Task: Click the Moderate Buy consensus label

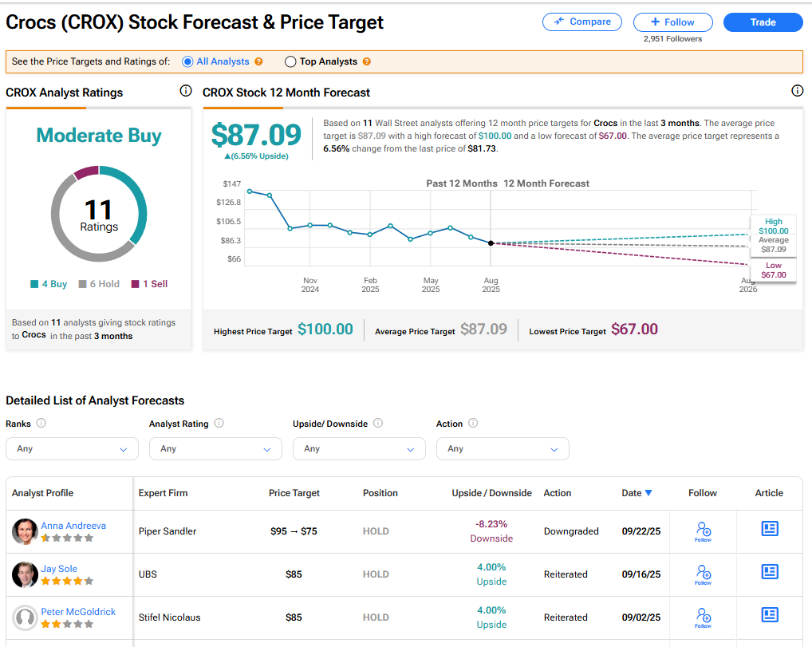Action: [x=99, y=135]
